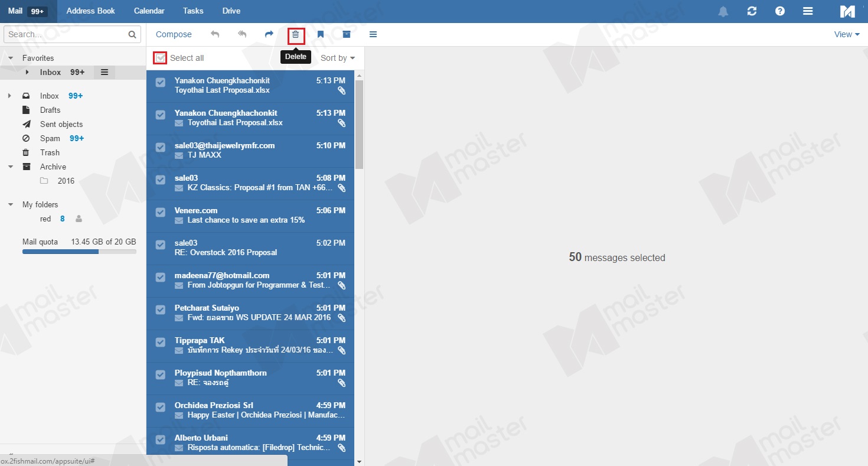Open the main settings menu icon at top right
868x466 pixels.
(808, 11)
